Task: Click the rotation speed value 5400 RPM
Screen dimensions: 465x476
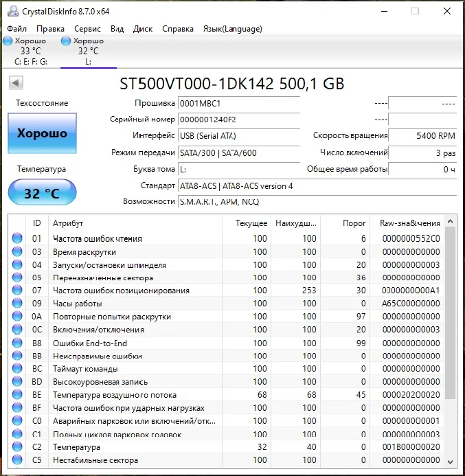Action: [422, 136]
